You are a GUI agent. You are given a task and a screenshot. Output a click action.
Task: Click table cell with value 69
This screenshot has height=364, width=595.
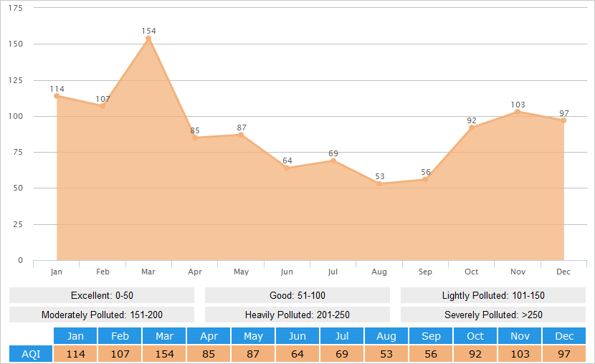click(342, 354)
